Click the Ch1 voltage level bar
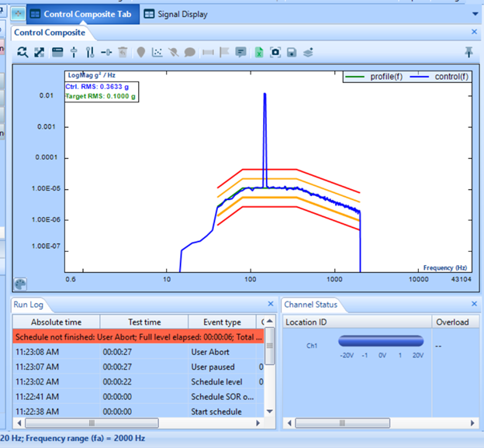 pos(381,341)
